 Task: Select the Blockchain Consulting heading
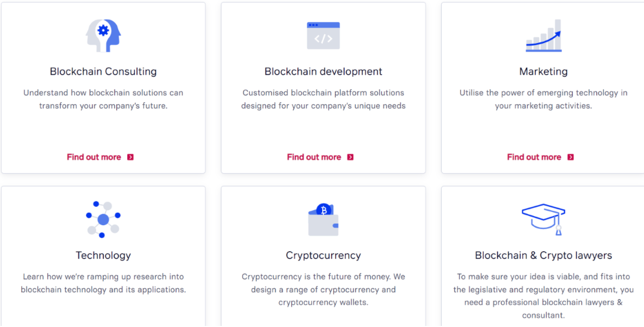tap(103, 72)
